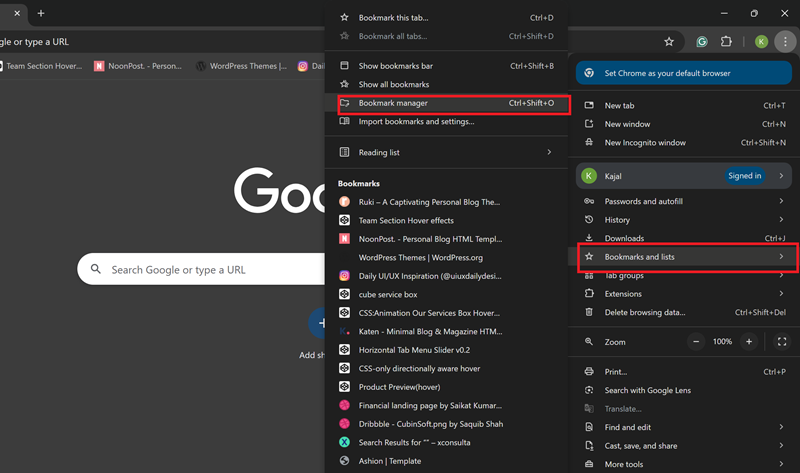
Task: Click the zoom out minus button
Action: [696, 341]
